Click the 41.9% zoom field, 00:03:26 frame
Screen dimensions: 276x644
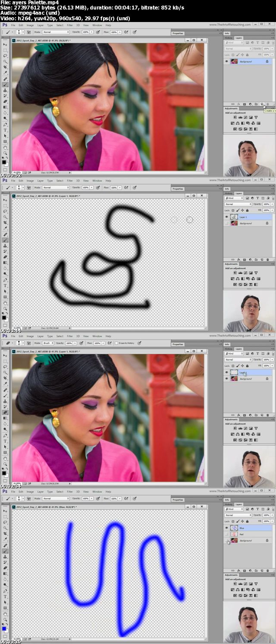16,639
